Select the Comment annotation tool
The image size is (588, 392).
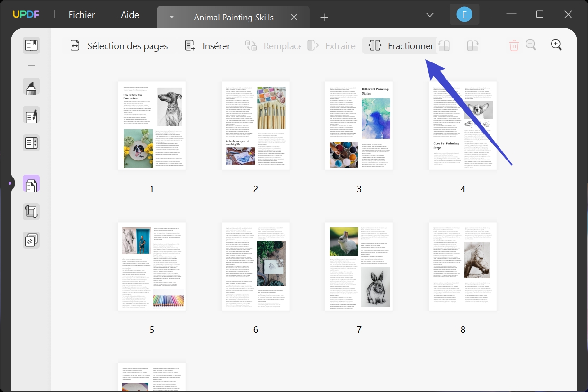coord(31,87)
